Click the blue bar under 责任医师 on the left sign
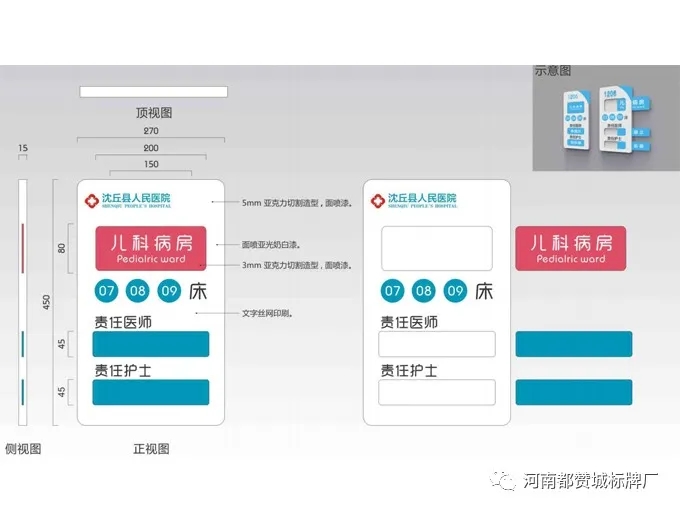This screenshot has width=680, height=510. (151, 344)
